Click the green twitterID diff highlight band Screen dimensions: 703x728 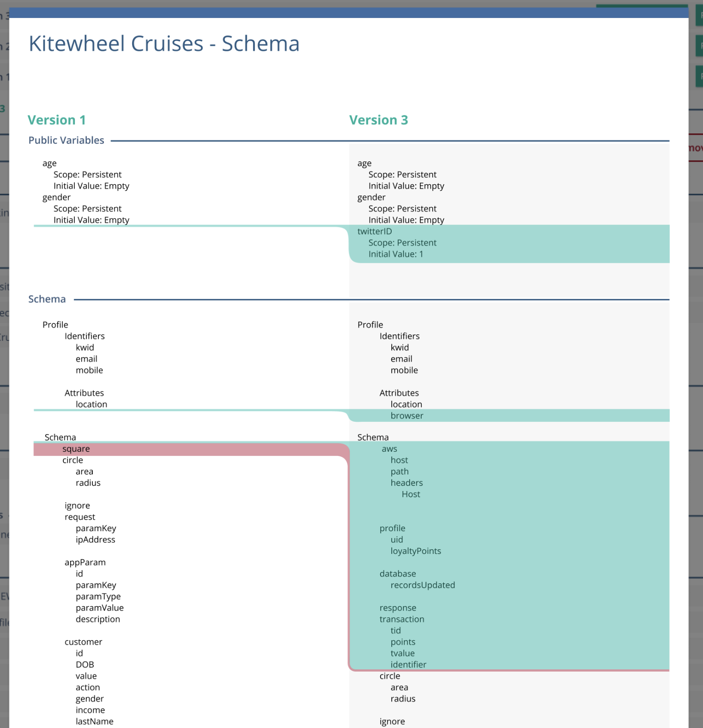point(508,243)
